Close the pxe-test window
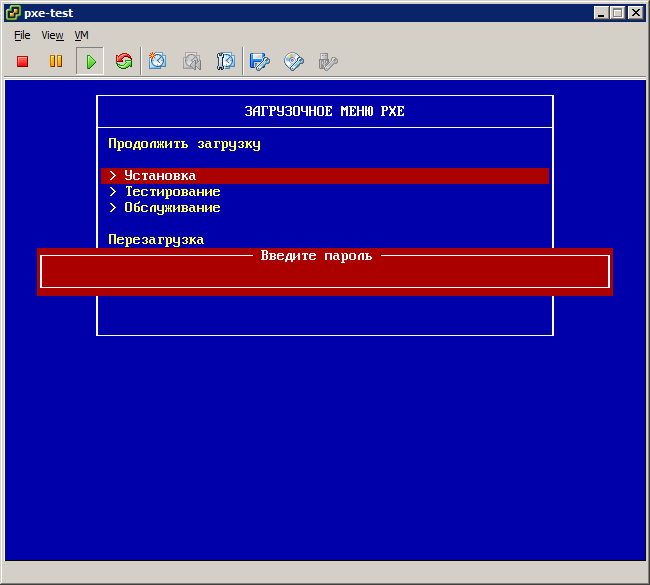The image size is (650, 585). tap(635, 13)
